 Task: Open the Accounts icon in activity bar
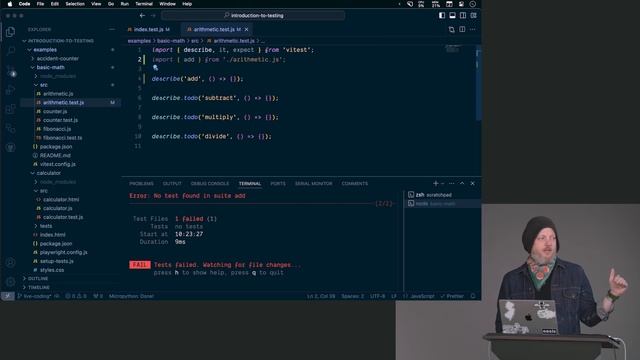pos(11,262)
